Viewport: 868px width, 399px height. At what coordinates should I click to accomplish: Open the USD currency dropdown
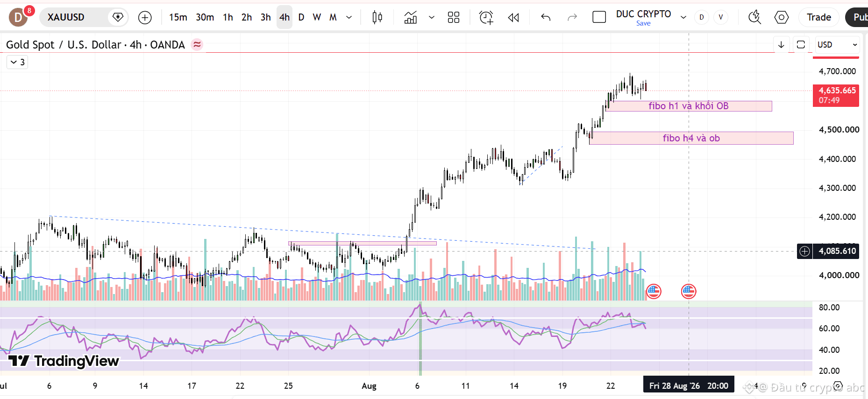[837, 45]
